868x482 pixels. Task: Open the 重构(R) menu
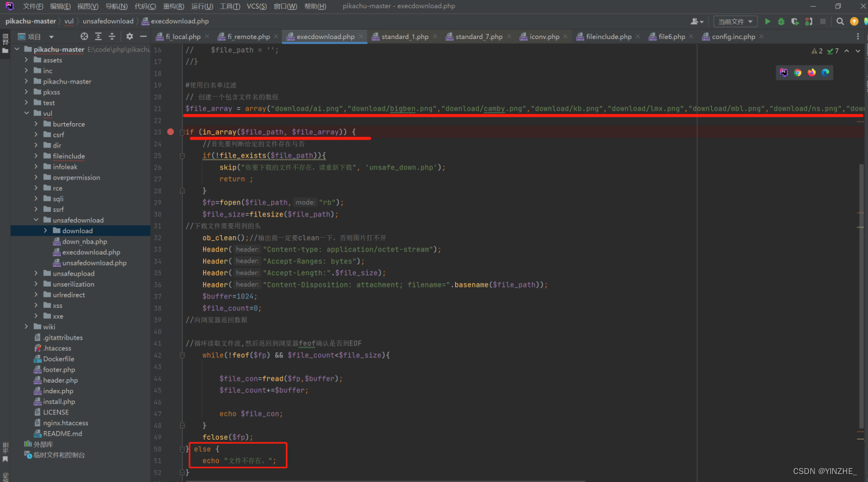point(173,6)
